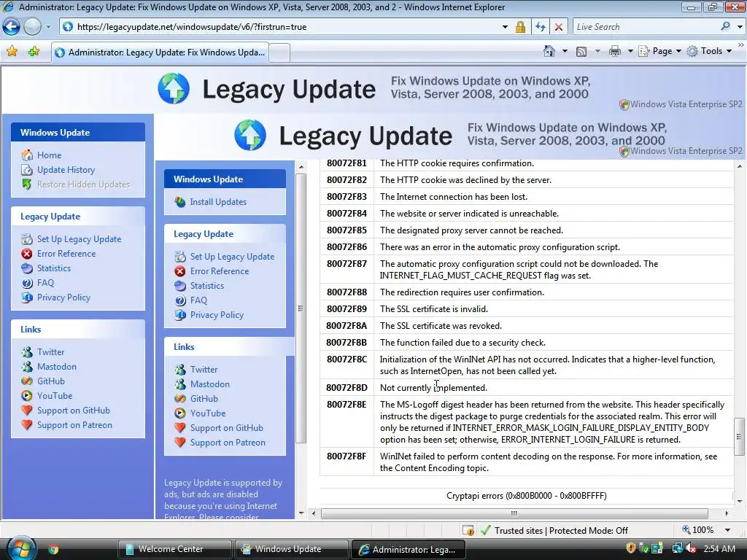This screenshot has height=560, width=747.
Task: Click Restore Hidden Updates in outer sidebar
Action: point(83,184)
